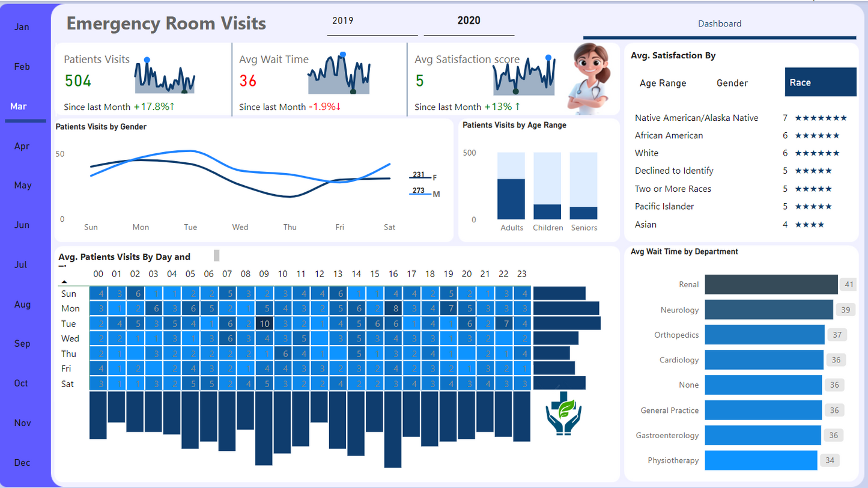Select the 2020 year slicer
The image size is (868, 488).
pyautogui.click(x=469, y=21)
